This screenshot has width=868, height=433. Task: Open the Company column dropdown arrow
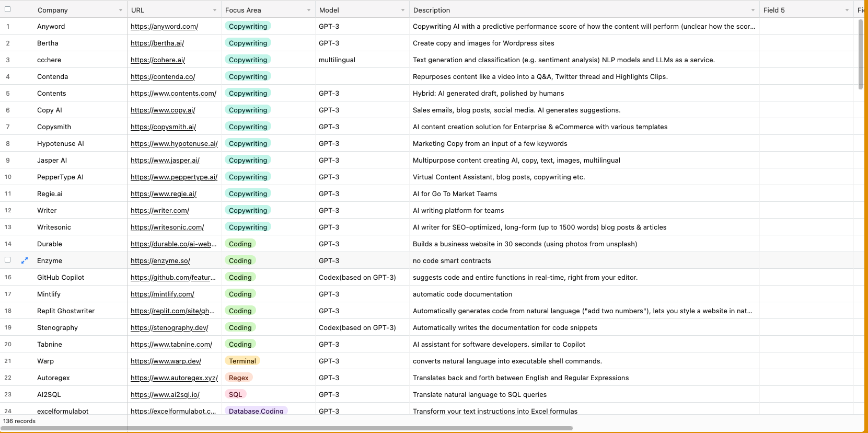(x=121, y=10)
